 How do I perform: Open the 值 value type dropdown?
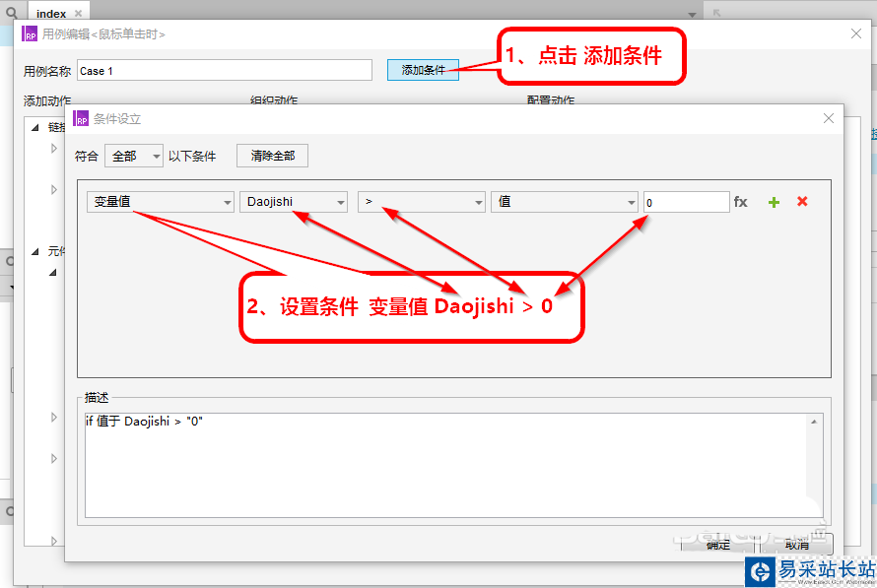pyautogui.click(x=565, y=202)
